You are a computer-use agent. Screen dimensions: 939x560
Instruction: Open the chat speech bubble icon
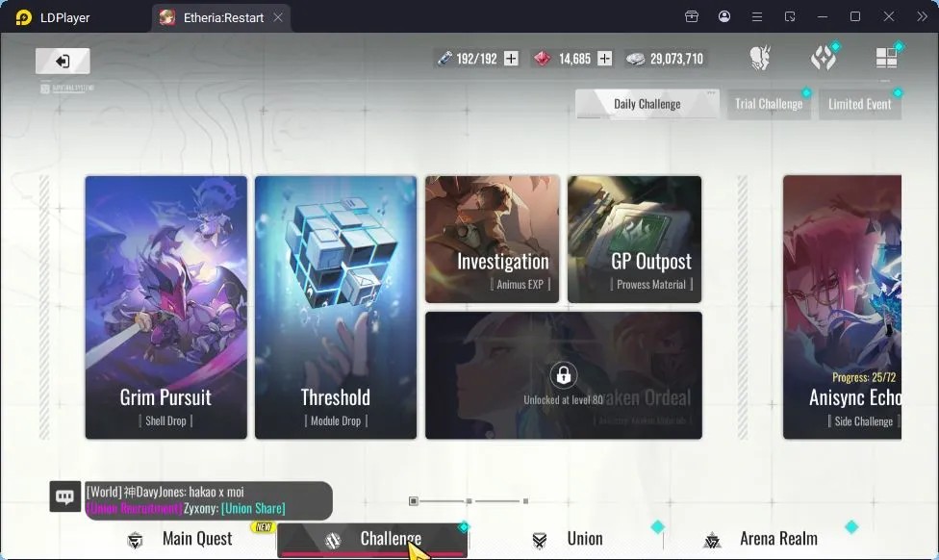(x=64, y=496)
